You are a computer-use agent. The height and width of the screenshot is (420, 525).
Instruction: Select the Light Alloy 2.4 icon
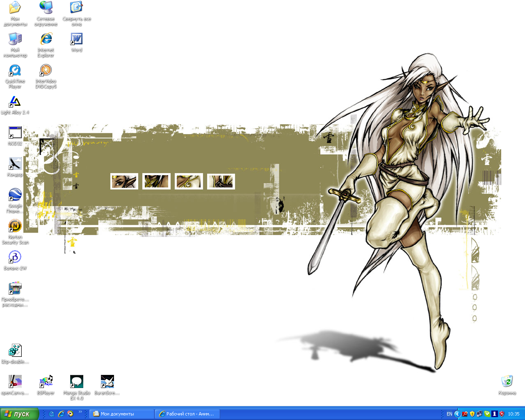coord(15,105)
